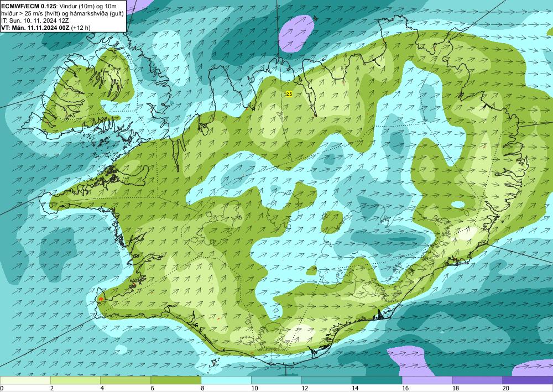Select the teal 12–14 legend swatch

[x=327, y=380]
